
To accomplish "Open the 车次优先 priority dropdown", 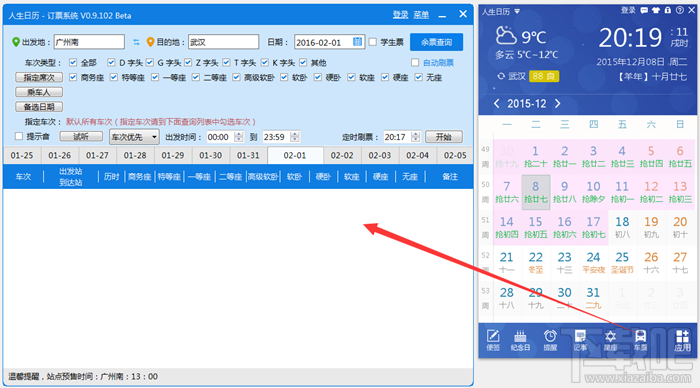I will 134,137.
